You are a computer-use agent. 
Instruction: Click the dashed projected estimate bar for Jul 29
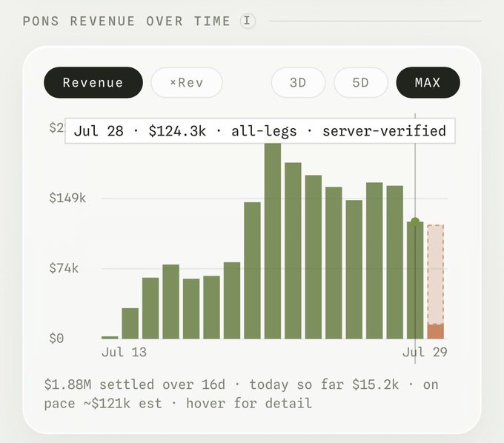pos(436,275)
